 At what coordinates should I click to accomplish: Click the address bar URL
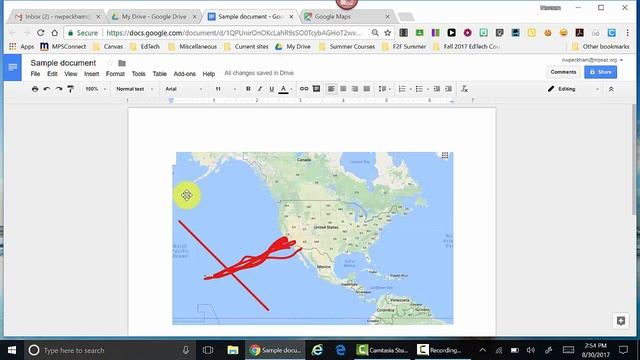(233, 33)
